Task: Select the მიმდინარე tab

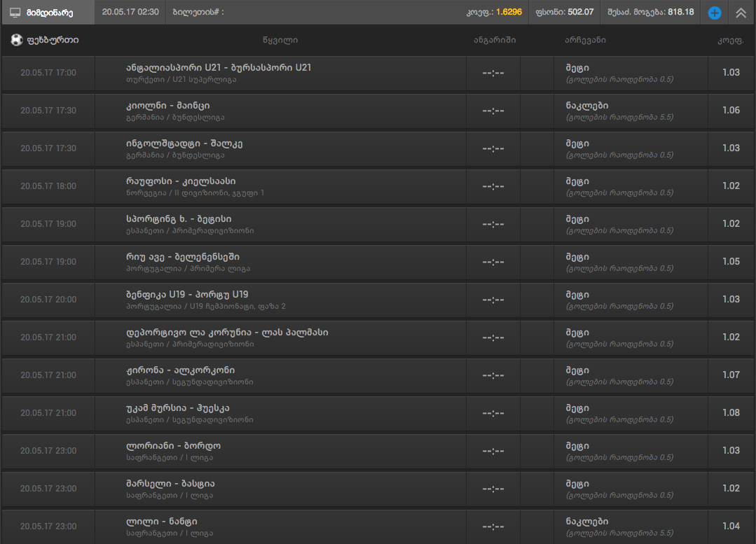Action: click(x=48, y=13)
